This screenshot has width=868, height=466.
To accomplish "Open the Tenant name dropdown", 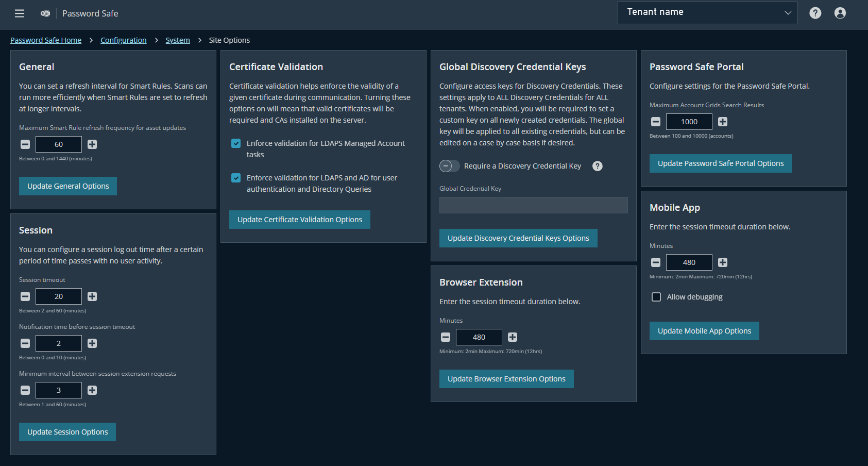I will pos(707,12).
